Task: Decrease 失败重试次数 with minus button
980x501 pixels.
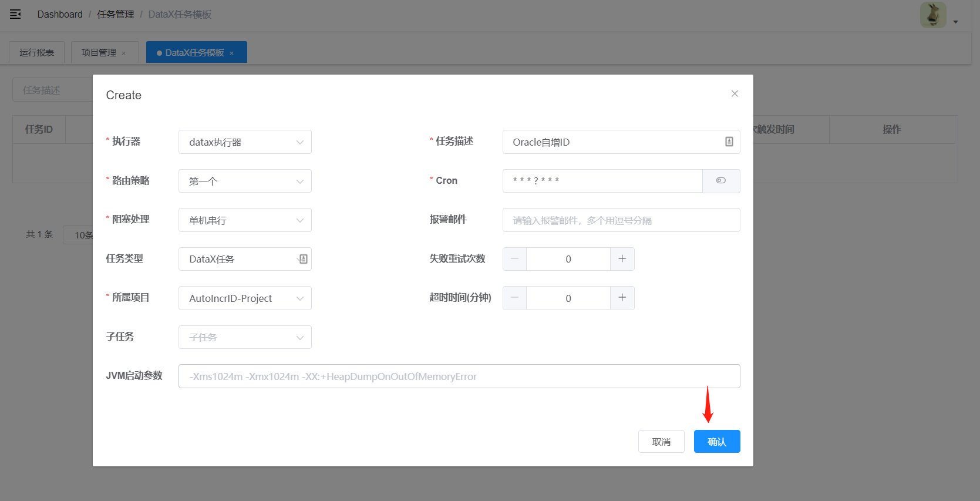Action: [514, 259]
